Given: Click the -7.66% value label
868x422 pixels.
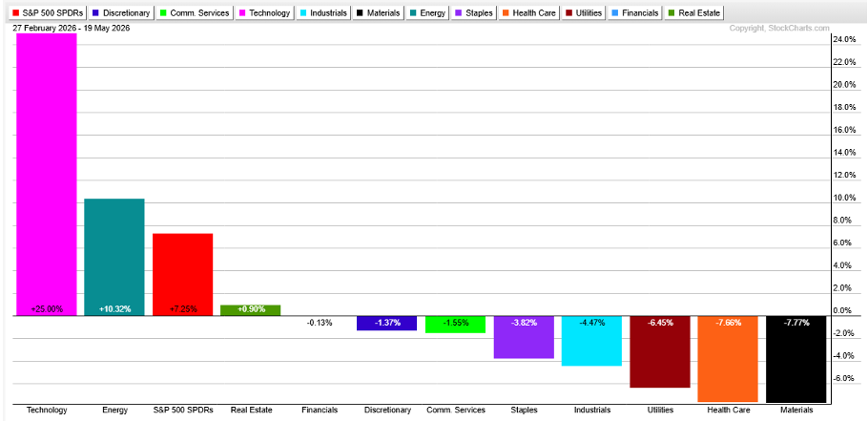Looking at the screenshot, I should 728,323.
